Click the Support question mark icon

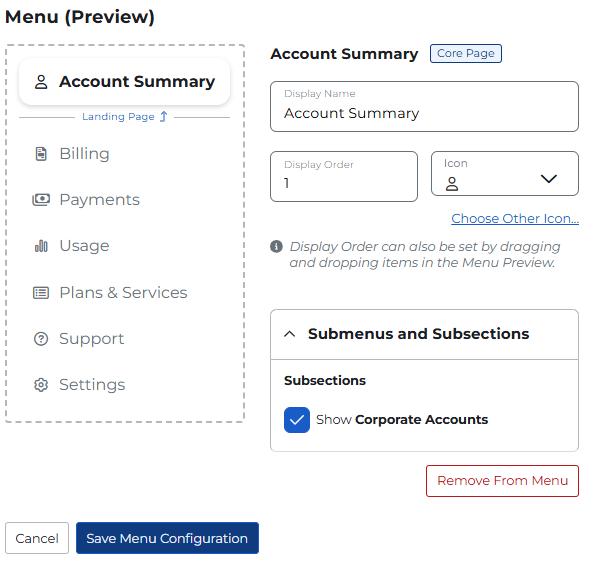point(41,339)
